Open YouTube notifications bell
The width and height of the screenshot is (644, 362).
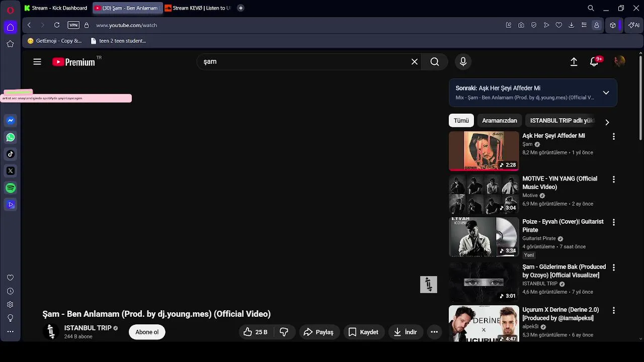coord(594,62)
